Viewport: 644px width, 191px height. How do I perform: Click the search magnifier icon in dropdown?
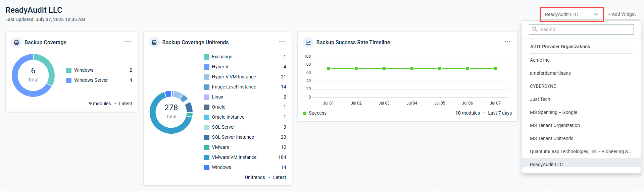(535, 29)
